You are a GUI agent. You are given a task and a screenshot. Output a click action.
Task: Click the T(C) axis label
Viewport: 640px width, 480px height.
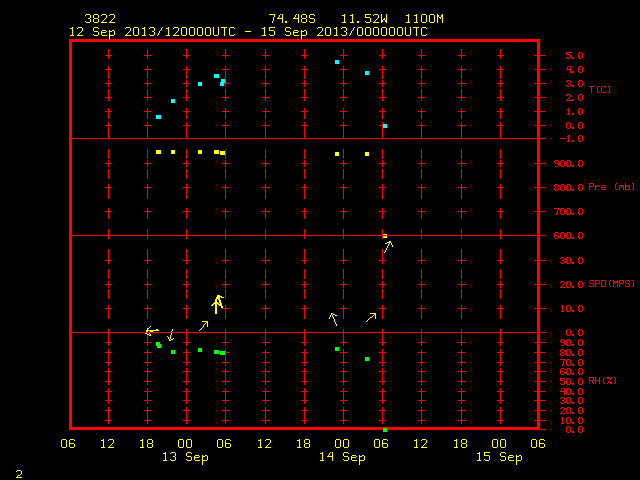pos(600,89)
